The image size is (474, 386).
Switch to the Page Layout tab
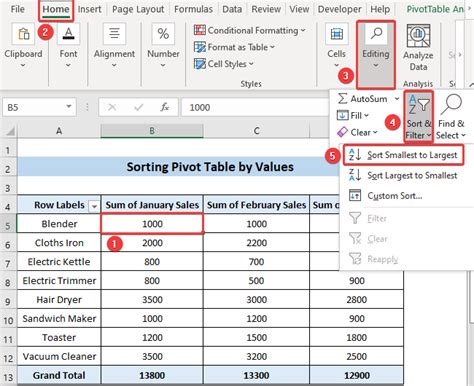coord(138,9)
